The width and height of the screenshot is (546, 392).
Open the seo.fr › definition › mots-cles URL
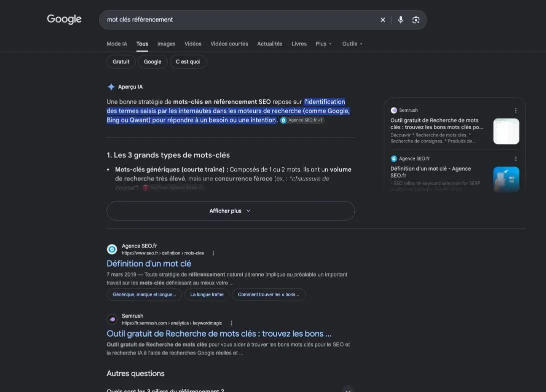pos(163,253)
